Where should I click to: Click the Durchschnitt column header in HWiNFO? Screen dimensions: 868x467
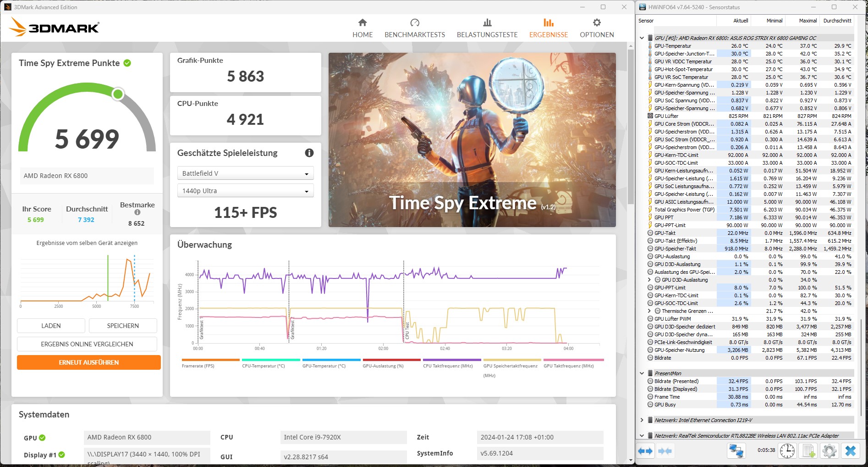coord(837,21)
